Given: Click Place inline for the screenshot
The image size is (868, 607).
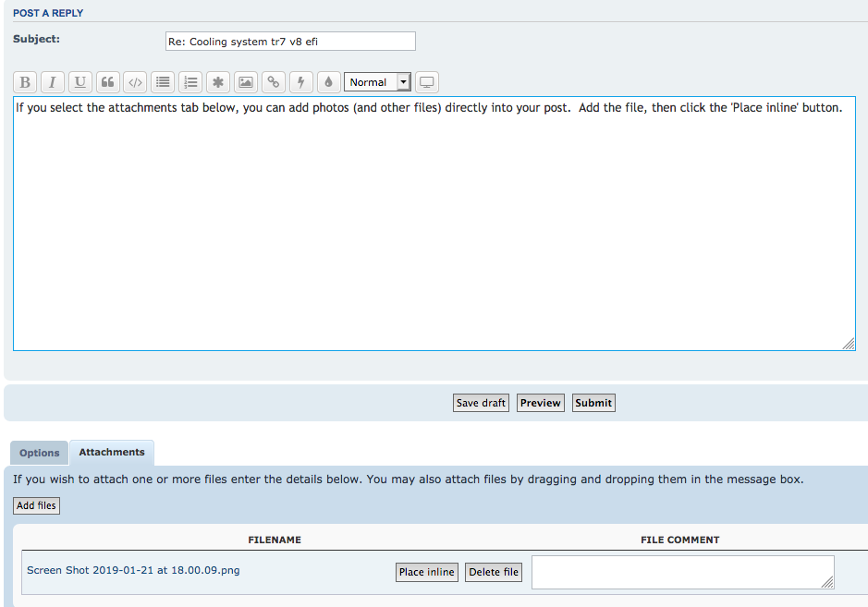Looking at the screenshot, I should click(426, 572).
